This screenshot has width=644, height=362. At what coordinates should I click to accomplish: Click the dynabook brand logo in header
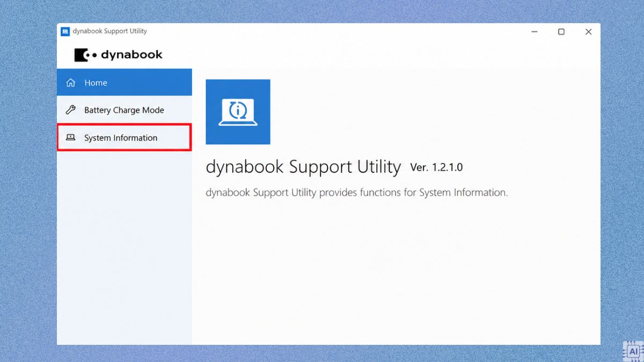[118, 55]
